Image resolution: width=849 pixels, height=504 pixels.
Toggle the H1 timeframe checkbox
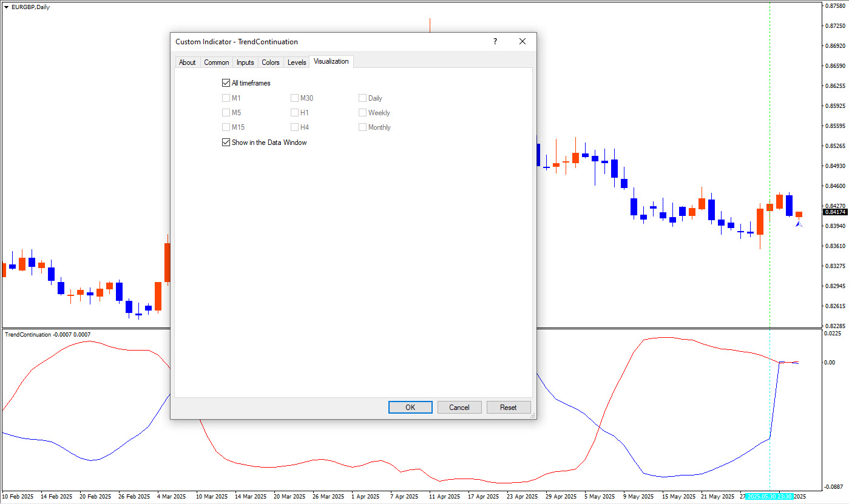pyautogui.click(x=295, y=112)
